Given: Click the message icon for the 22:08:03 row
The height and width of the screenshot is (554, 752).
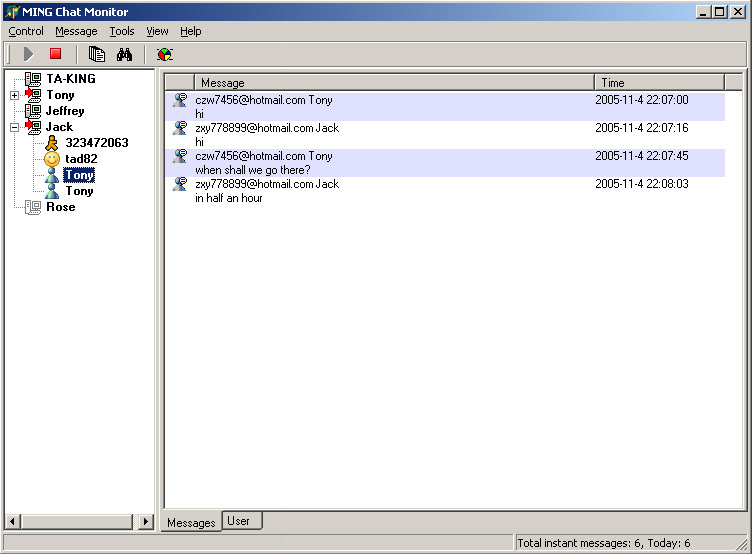Looking at the screenshot, I should click(x=180, y=184).
